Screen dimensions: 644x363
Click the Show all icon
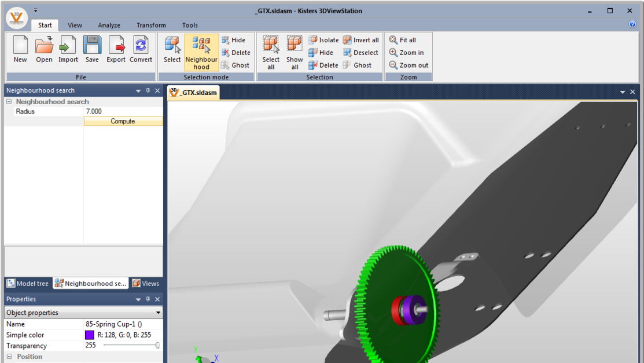pos(295,53)
